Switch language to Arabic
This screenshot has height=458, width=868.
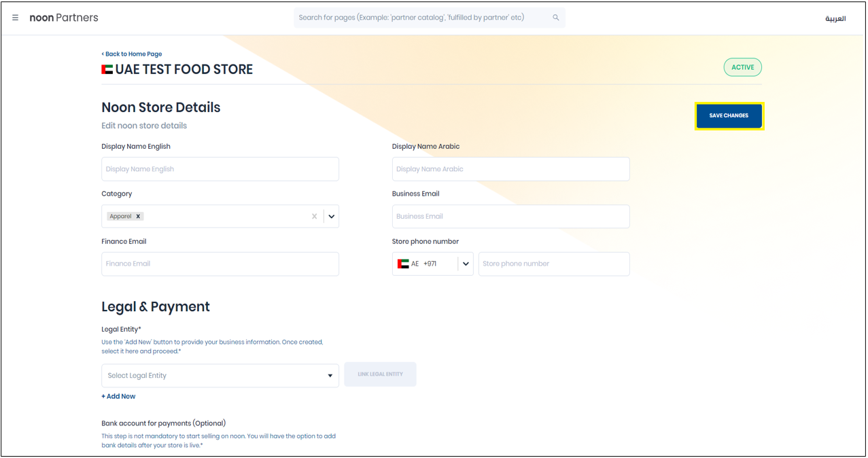coord(835,18)
